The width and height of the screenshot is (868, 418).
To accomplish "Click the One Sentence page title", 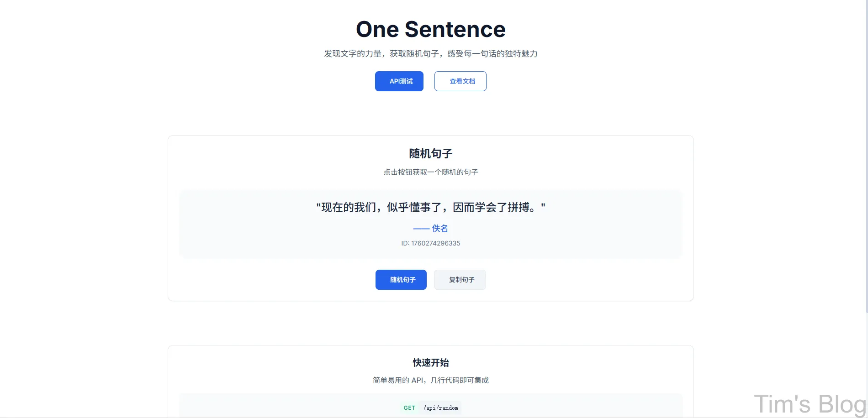I will 430,29.
